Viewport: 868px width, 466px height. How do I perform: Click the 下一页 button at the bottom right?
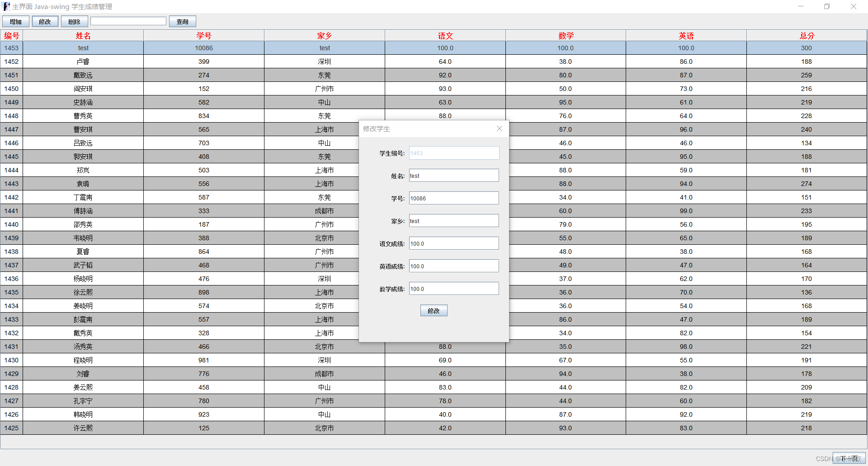tap(849, 458)
